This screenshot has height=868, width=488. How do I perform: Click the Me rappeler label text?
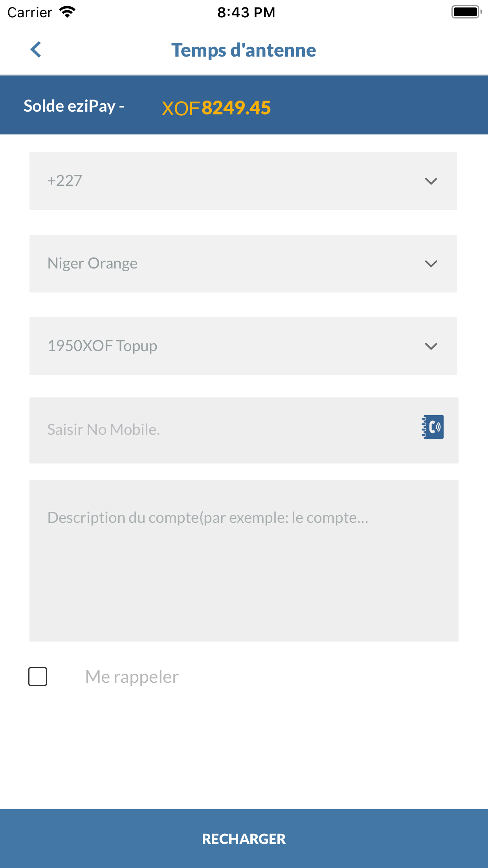click(x=131, y=676)
